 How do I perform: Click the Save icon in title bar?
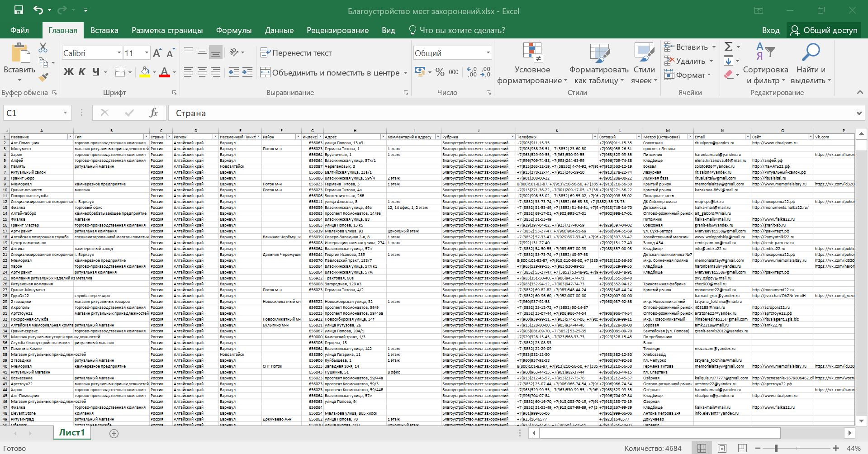(x=19, y=10)
